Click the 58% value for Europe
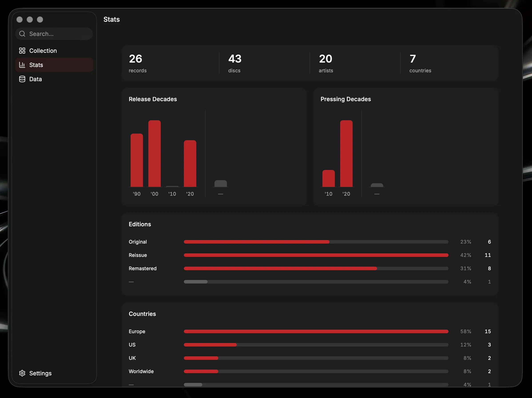 tap(466, 331)
